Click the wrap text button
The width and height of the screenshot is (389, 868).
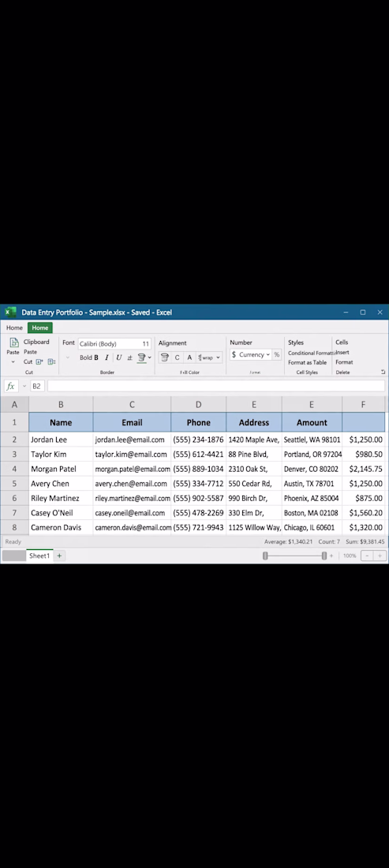point(206,357)
